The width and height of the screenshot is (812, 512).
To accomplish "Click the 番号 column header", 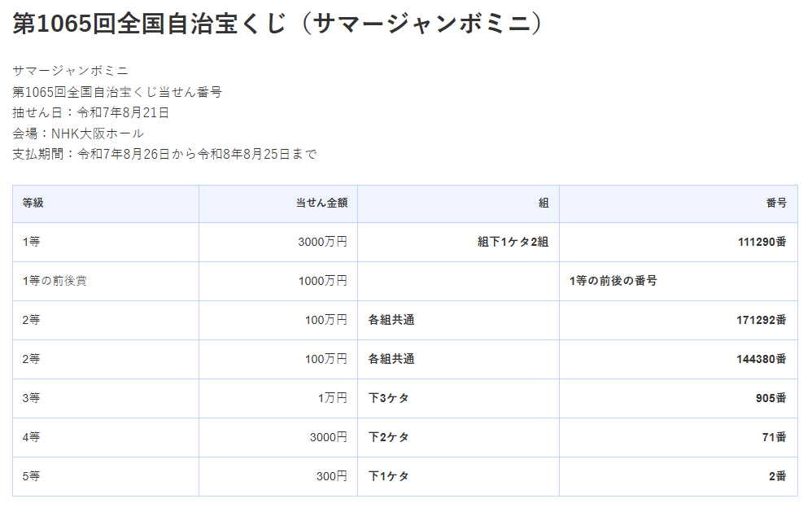I will [776, 203].
